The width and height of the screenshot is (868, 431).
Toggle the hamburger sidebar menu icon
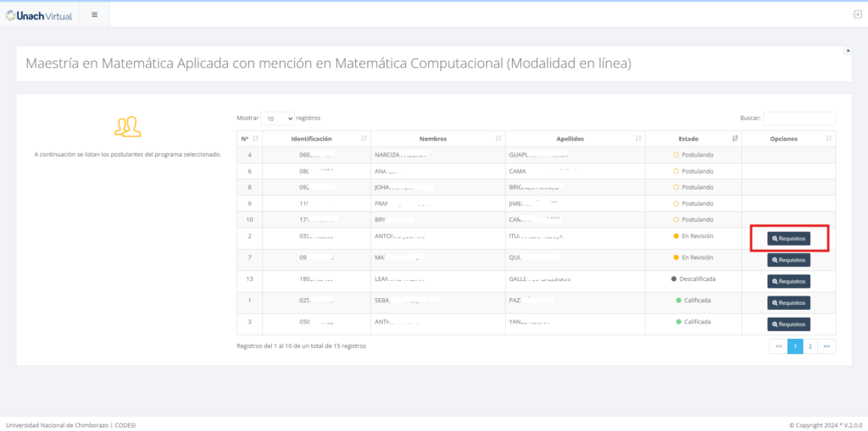pos(94,14)
